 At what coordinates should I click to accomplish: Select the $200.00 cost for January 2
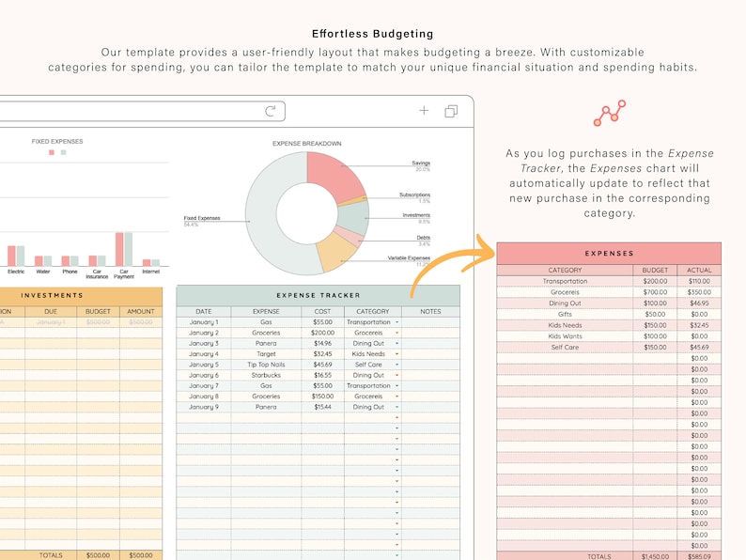pyautogui.click(x=322, y=333)
